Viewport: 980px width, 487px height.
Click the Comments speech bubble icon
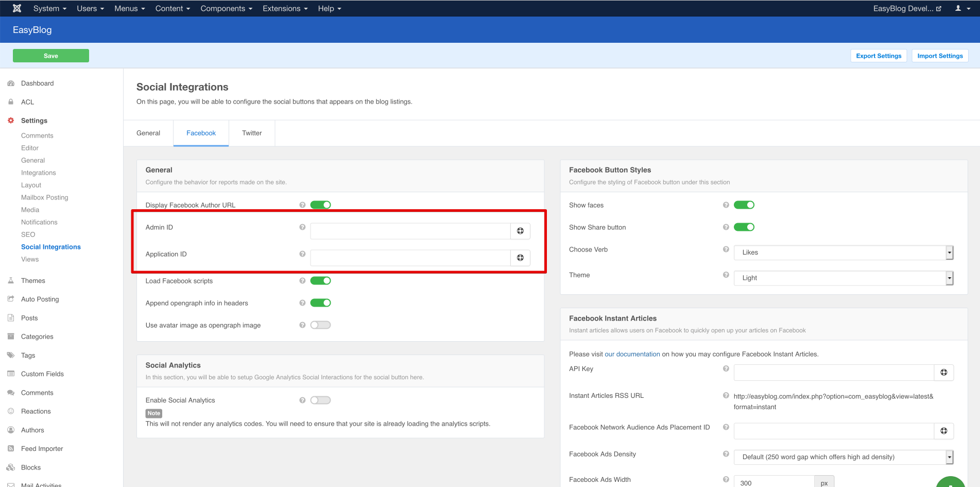[x=11, y=393]
